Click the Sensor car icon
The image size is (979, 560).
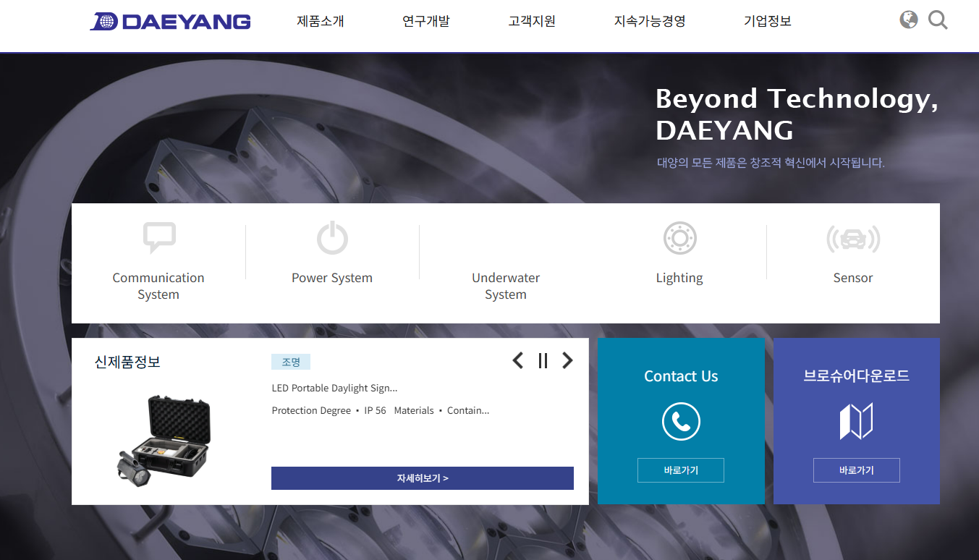(853, 239)
